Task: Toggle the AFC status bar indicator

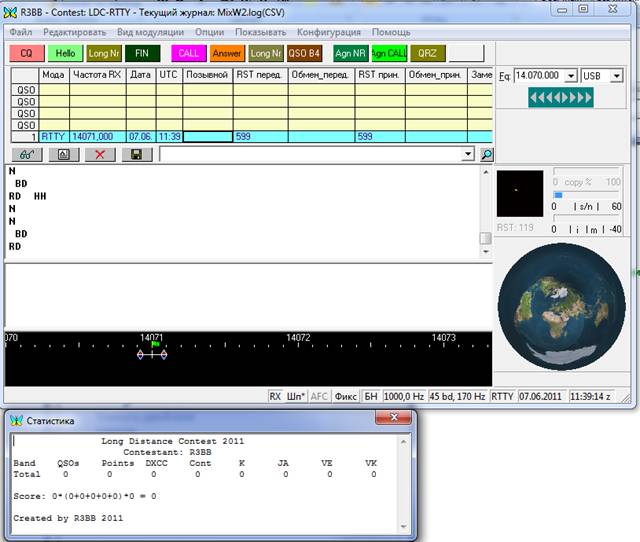Action: (319, 396)
